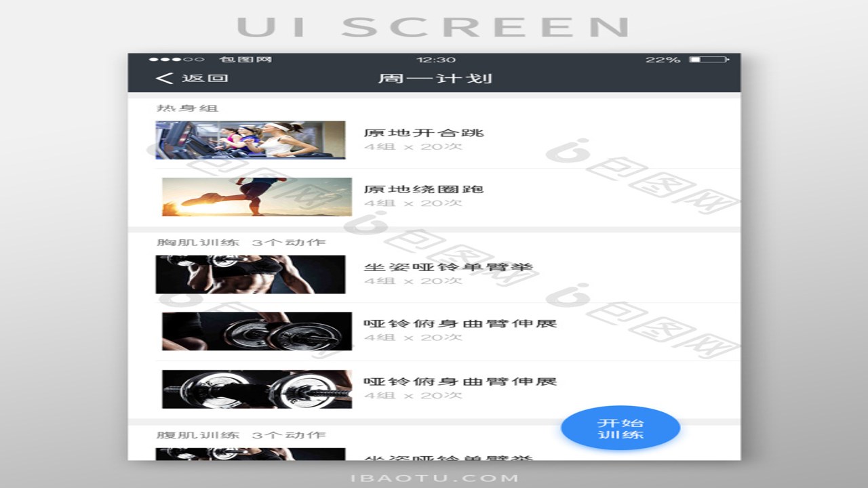This screenshot has height=488, width=868.
Task: Tap the back arrow icon
Action: (x=164, y=78)
